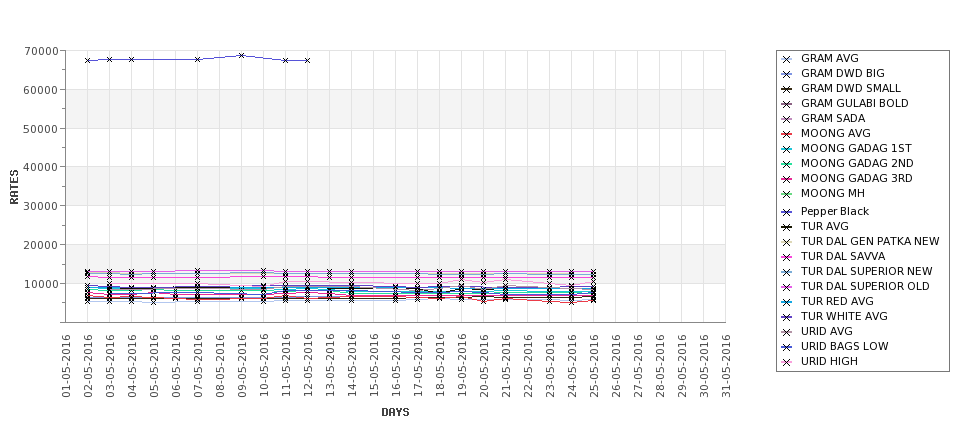Viewport: 975px width, 429px height.
Task: Click the MOONG MH legend marker
Action: pos(787,194)
